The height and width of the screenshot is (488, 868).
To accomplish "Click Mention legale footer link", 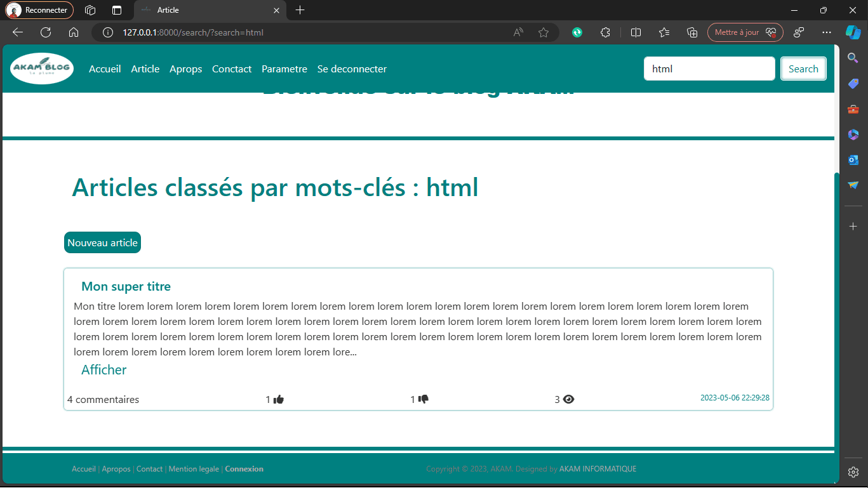I will click(194, 469).
